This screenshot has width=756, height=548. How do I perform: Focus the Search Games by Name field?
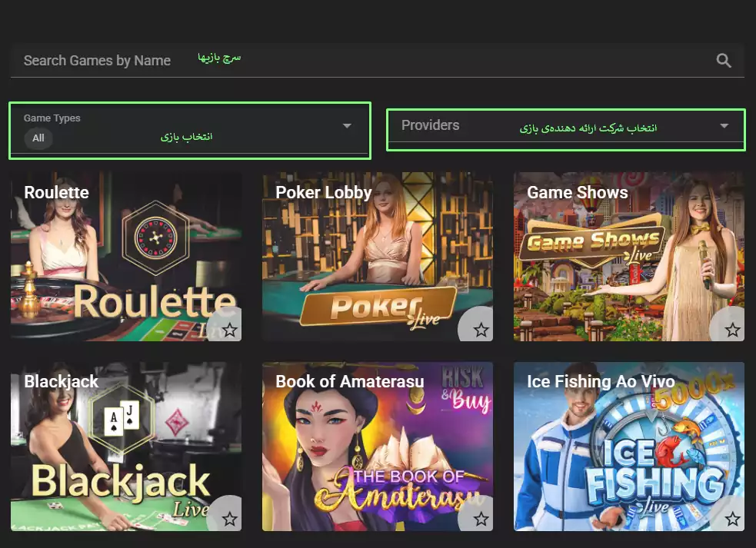[x=378, y=61]
